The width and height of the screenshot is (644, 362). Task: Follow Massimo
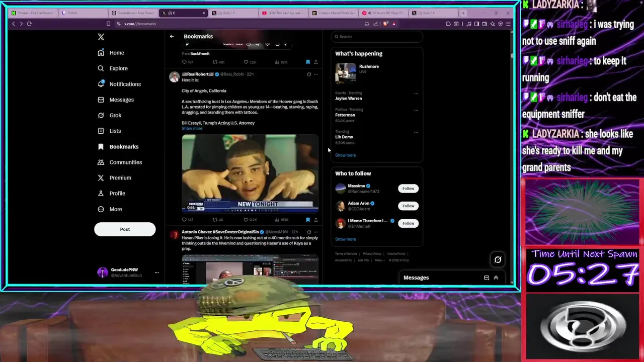click(x=408, y=189)
